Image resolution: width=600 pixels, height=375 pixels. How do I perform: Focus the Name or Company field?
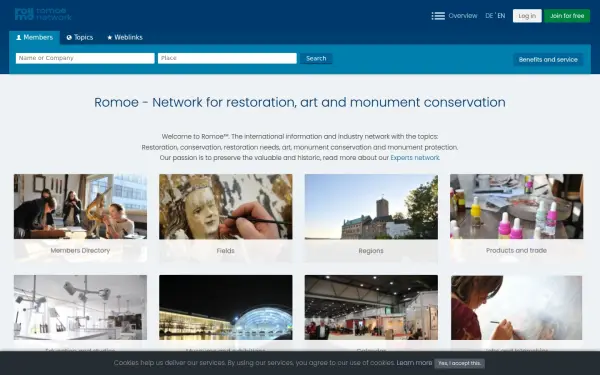[85, 58]
